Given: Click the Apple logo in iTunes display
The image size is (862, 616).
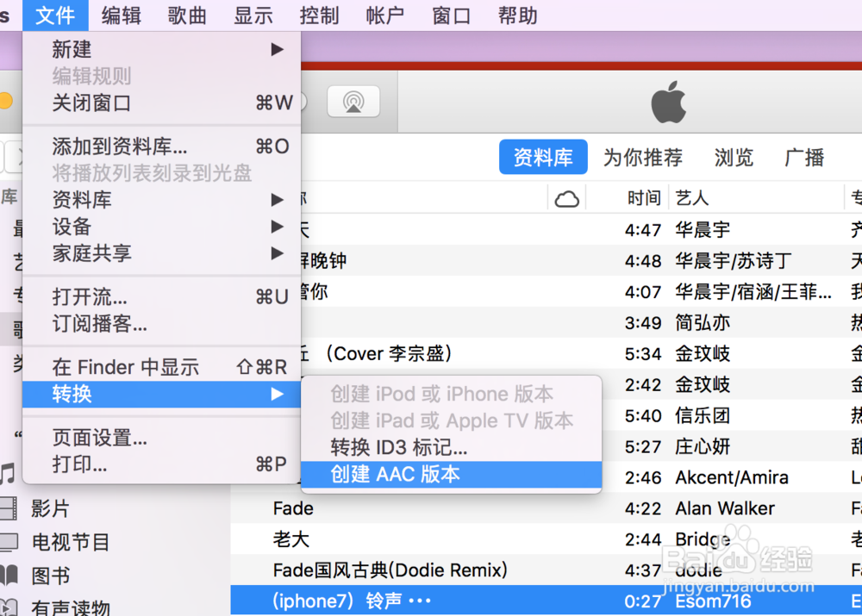Looking at the screenshot, I should coord(669,103).
